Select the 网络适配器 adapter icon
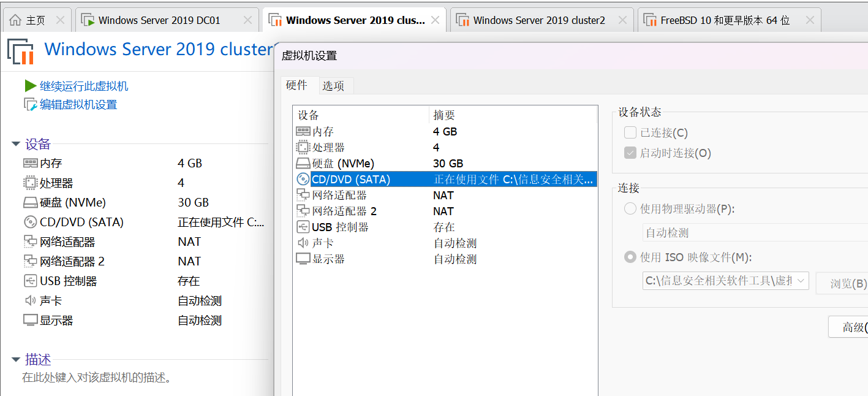Image resolution: width=868 pixels, height=396 pixels. pyautogui.click(x=302, y=194)
